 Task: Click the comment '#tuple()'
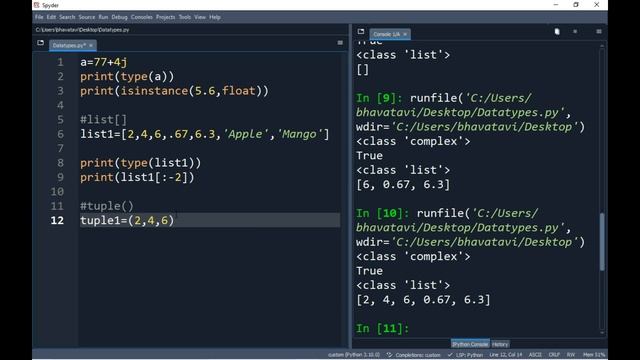click(x=107, y=206)
